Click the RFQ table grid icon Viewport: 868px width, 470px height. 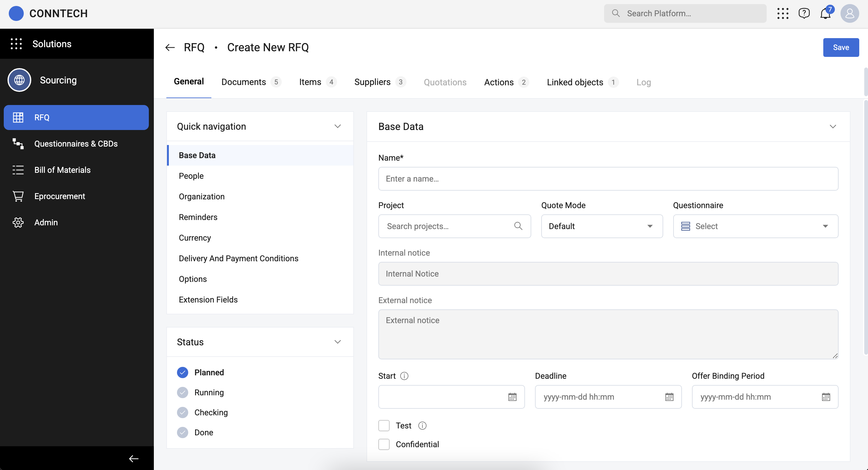[x=18, y=117]
